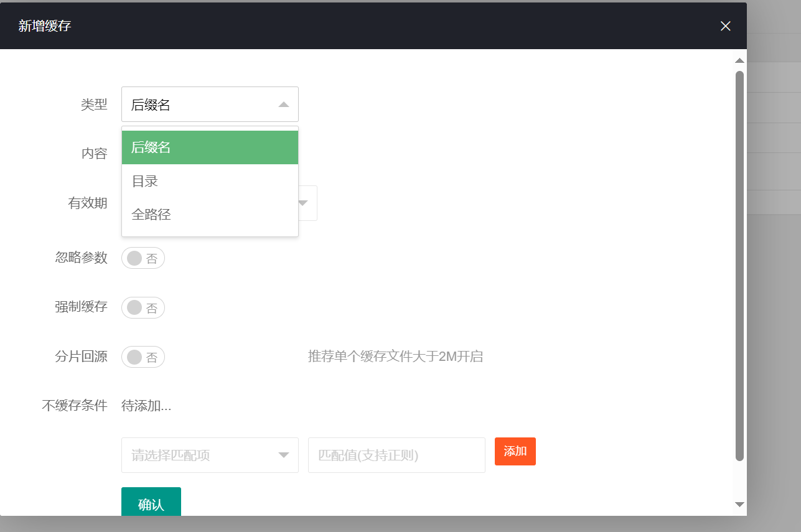Enable the 强制缓存 switch
The image size is (801, 532).
143,307
